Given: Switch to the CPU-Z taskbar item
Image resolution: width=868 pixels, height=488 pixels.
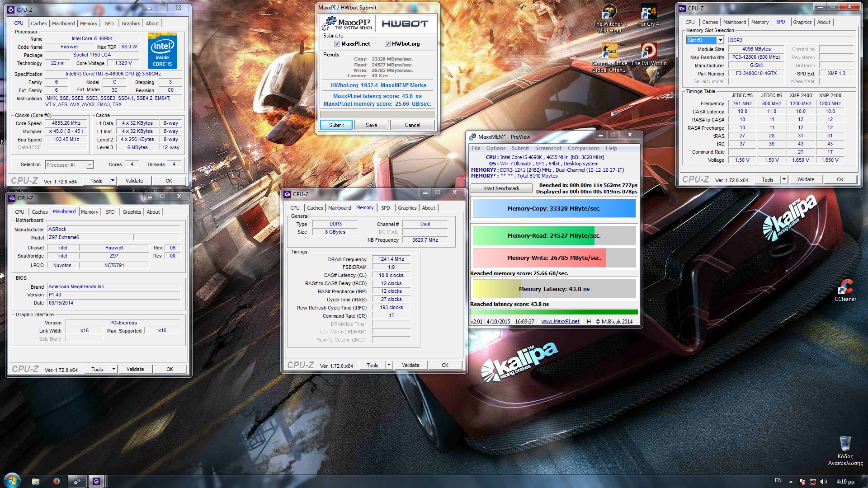Looking at the screenshot, I should click(x=96, y=481).
